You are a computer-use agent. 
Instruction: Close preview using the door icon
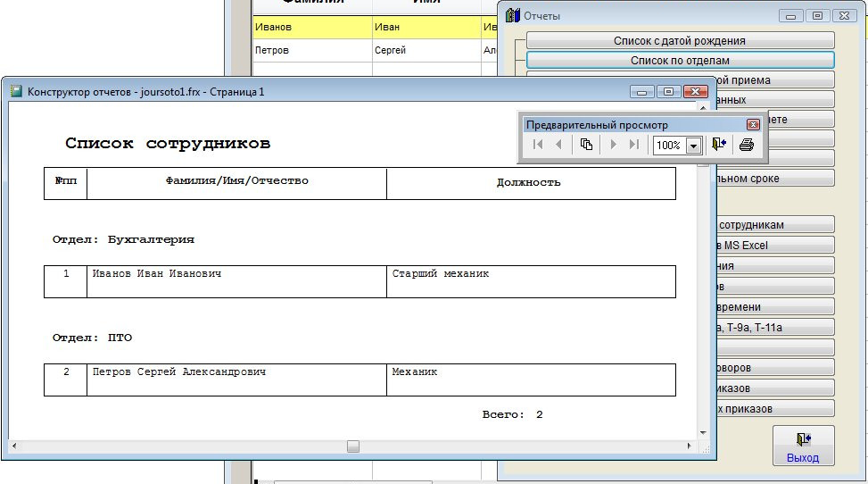(x=719, y=145)
